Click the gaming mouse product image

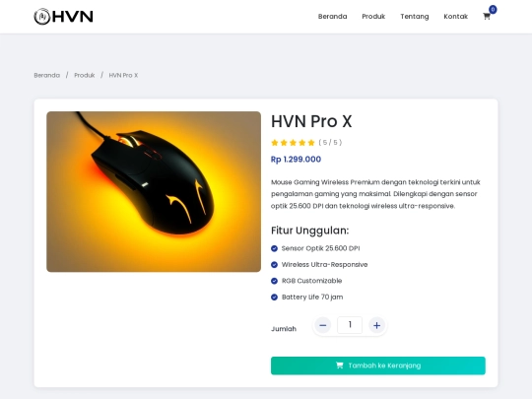(x=154, y=192)
